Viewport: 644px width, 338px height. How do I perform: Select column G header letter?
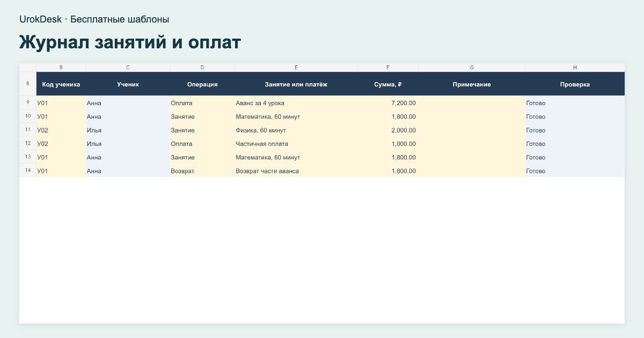coord(472,68)
